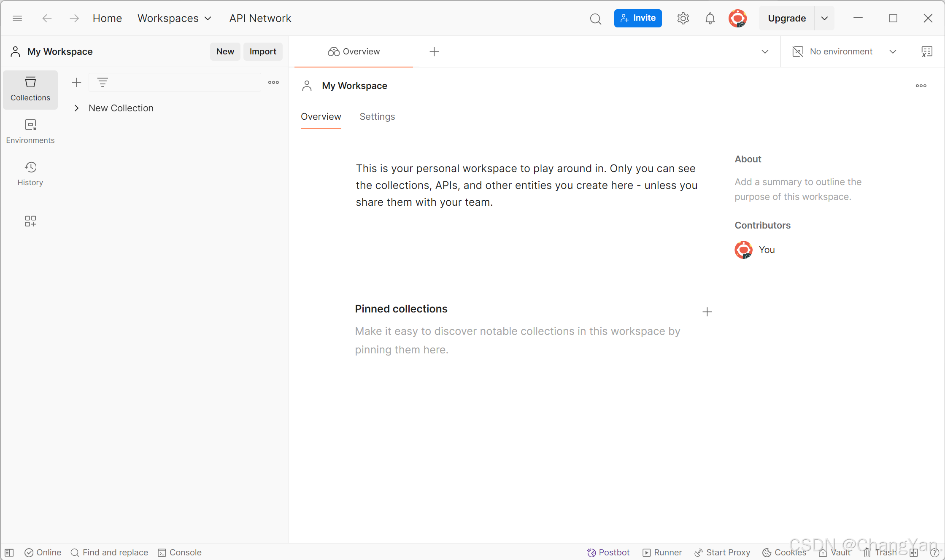Screen dimensions: 945x560
Task: Toggle notifications bell icon
Action: coord(709,18)
